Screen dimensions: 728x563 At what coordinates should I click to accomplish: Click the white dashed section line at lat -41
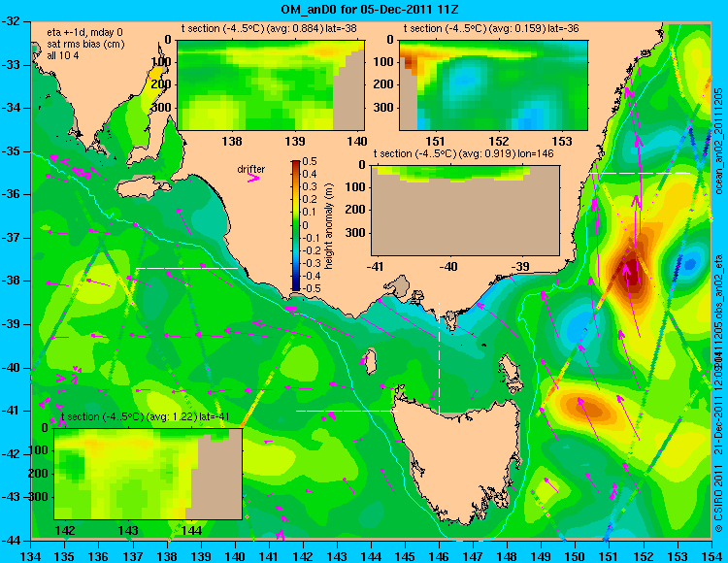[347, 411]
